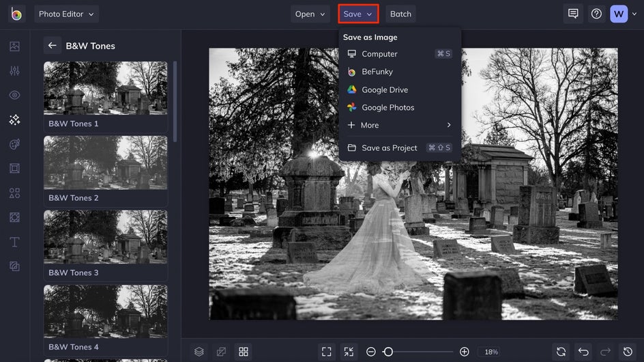Viewport: 644px width, 362px height.
Task: Open the Artsy palette sidebar tool
Action: [15, 144]
